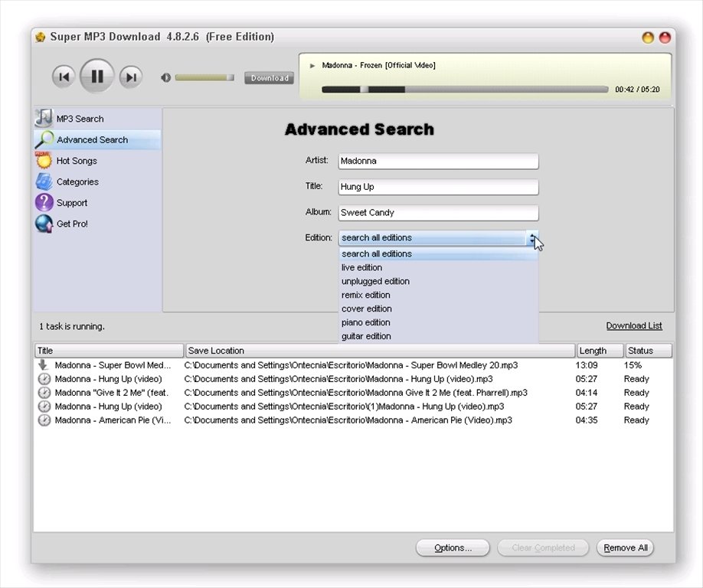This screenshot has width=703, height=588.
Task: Click the clock icon beside American Pie
Action: 44,420
